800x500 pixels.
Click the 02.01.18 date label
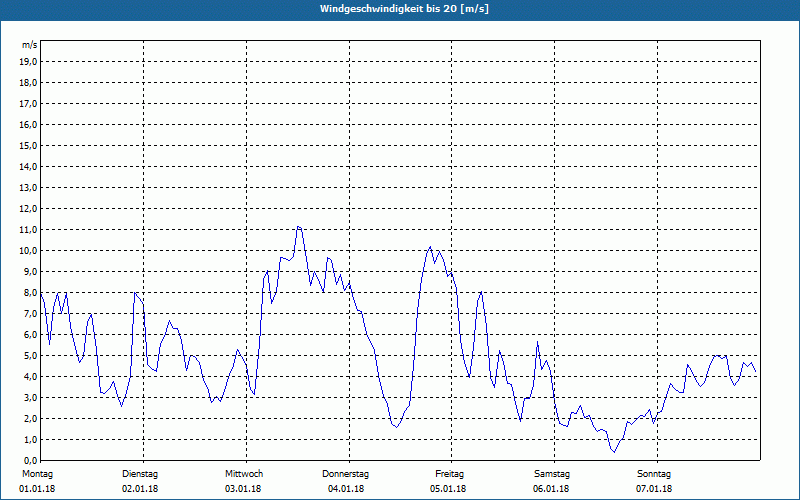140,489
